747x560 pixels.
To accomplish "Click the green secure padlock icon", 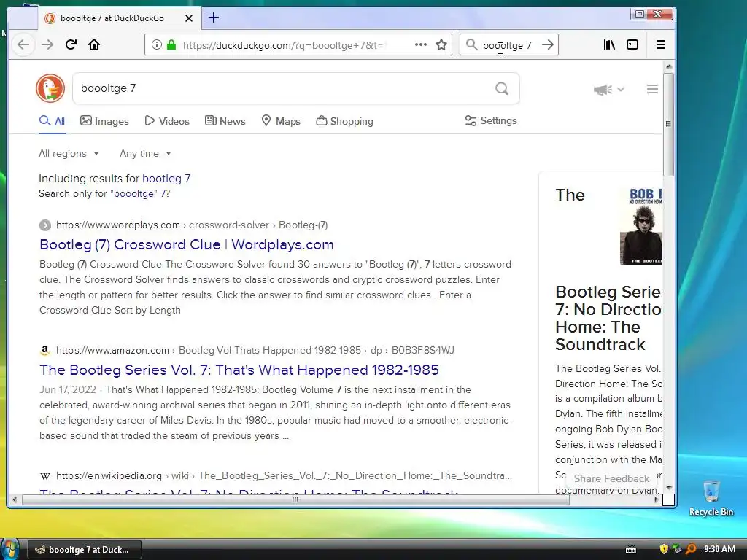I will 171,44.
